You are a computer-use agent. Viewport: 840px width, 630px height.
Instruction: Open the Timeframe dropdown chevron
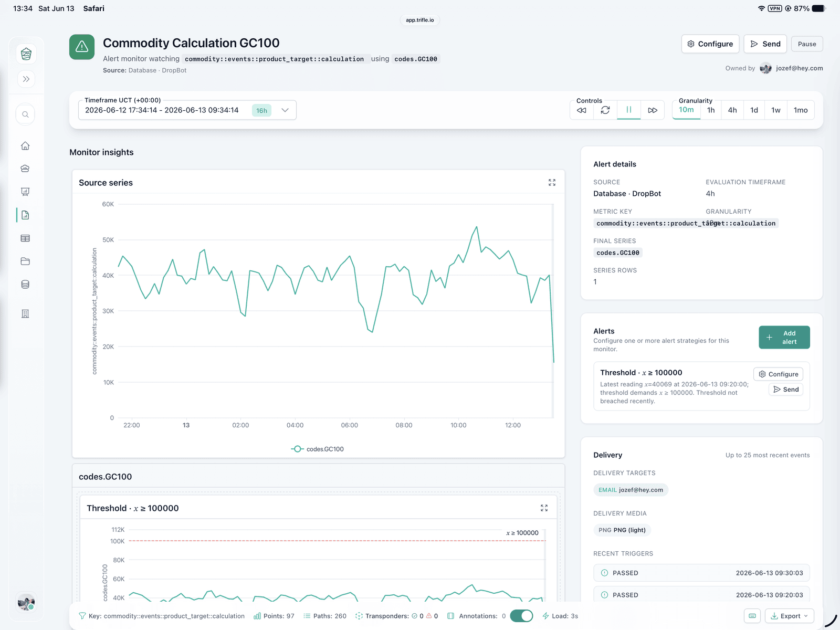point(285,110)
